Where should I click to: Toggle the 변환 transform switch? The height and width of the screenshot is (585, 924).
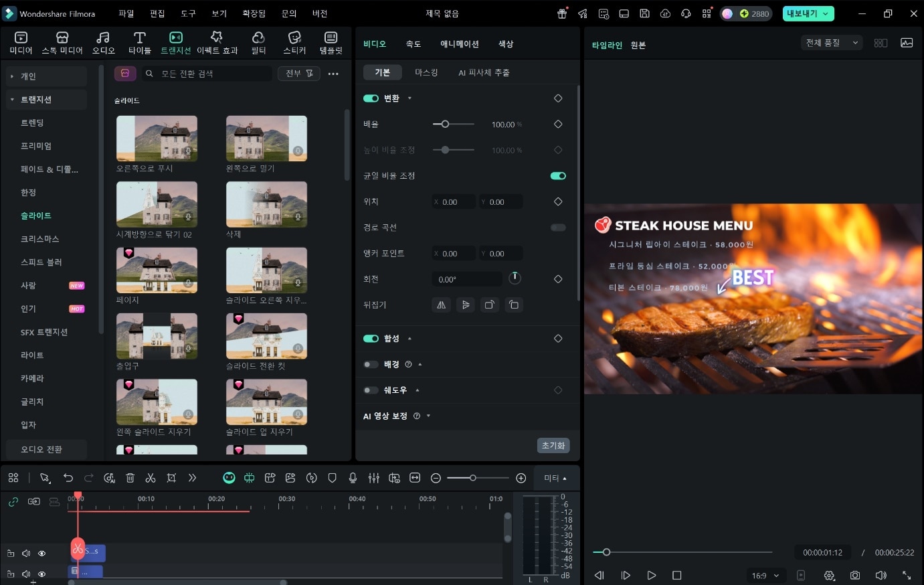(371, 98)
